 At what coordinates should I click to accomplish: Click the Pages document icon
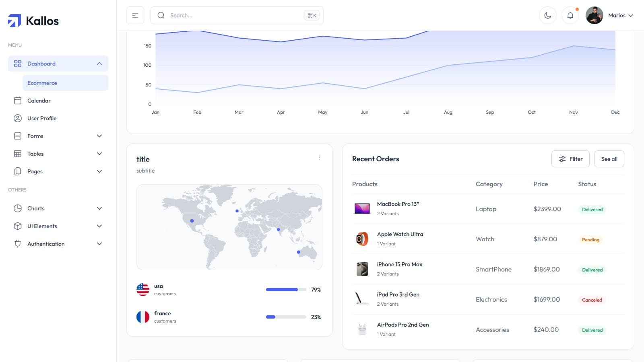coord(18,171)
